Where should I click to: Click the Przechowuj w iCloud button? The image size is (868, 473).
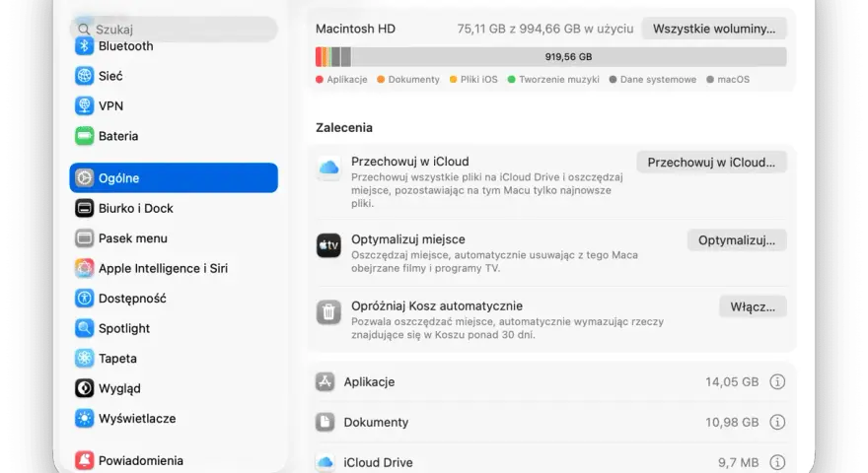tap(711, 162)
